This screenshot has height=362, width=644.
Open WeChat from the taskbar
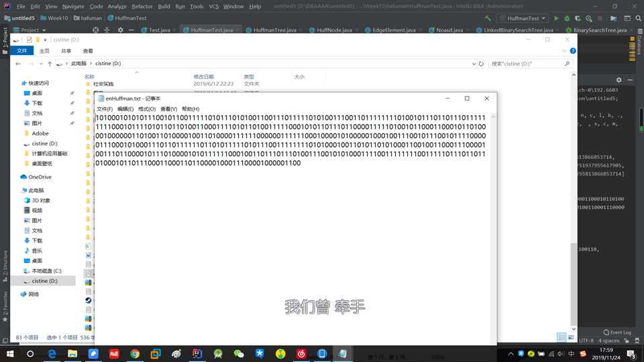click(239, 353)
